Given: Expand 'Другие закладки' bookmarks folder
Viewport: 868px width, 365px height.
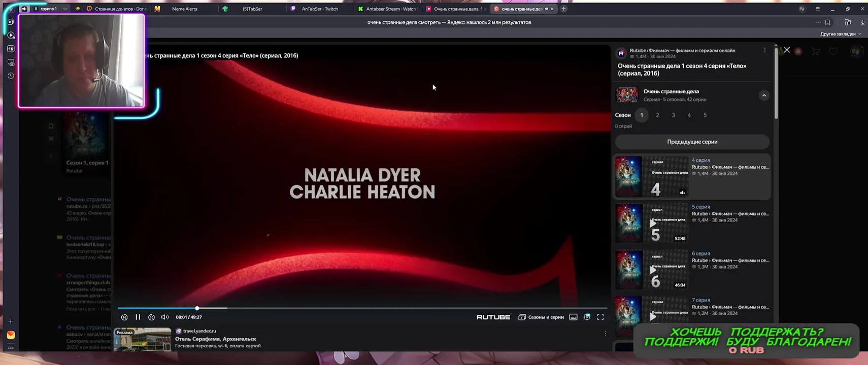Looking at the screenshot, I should pos(841,34).
